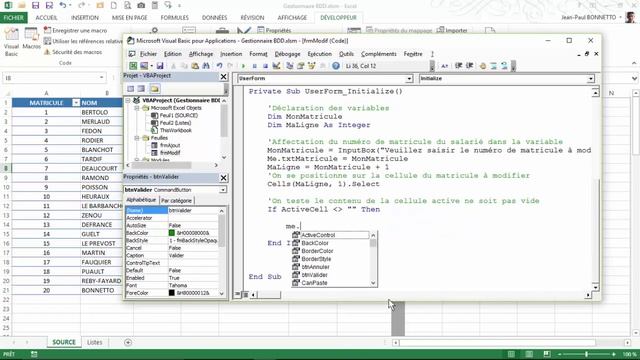Switch to Procedure View in the code window
The height and width of the screenshot is (360, 640).
[x=238, y=294]
